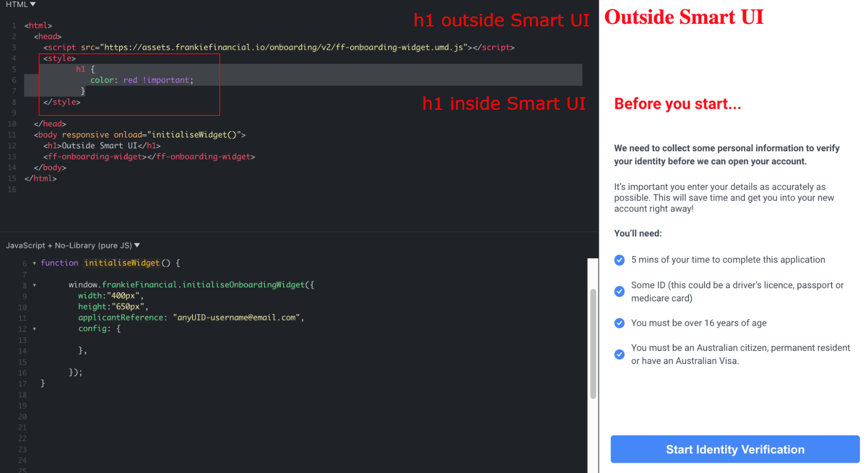Click the 'Outside Smart UI' heading in preview

coord(683,17)
